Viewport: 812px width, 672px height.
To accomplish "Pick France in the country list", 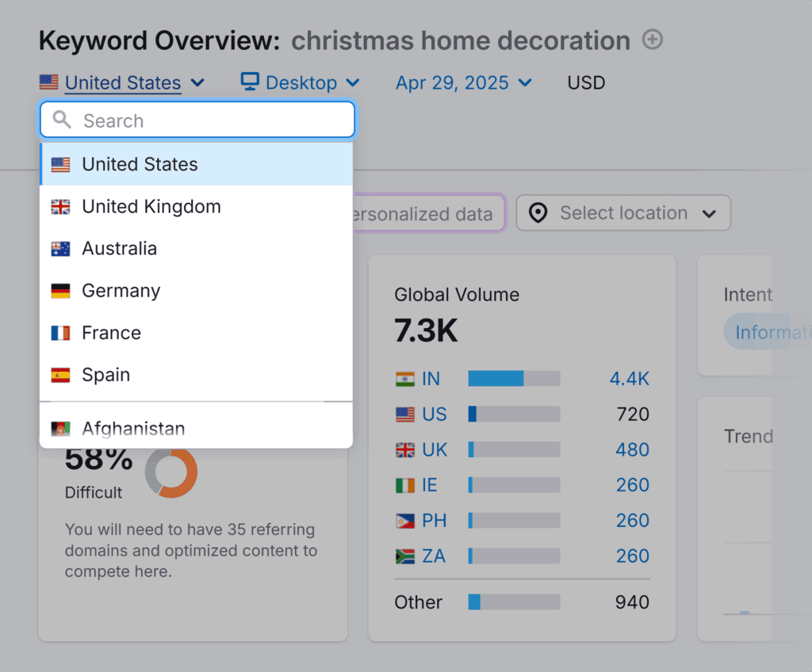I will click(111, 333).
